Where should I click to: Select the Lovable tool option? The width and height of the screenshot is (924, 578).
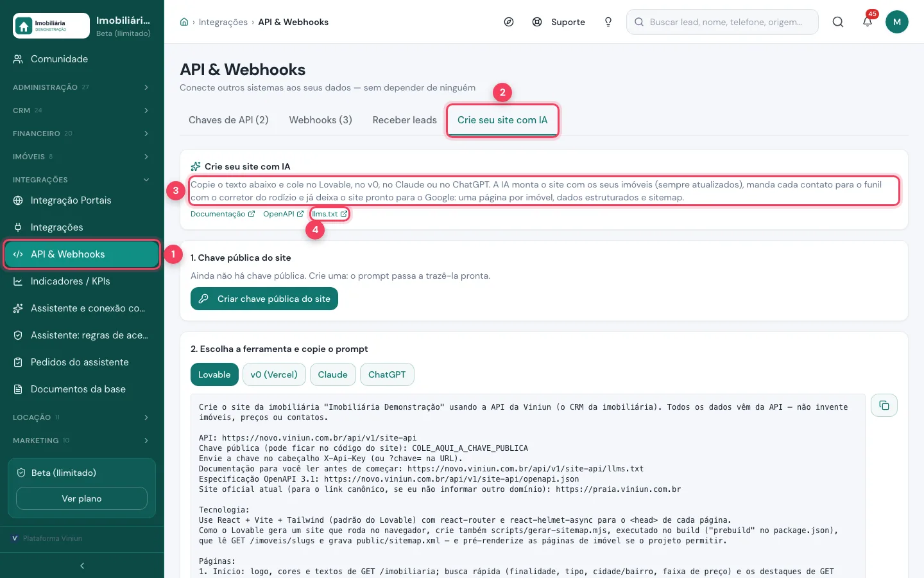(214, 374)
